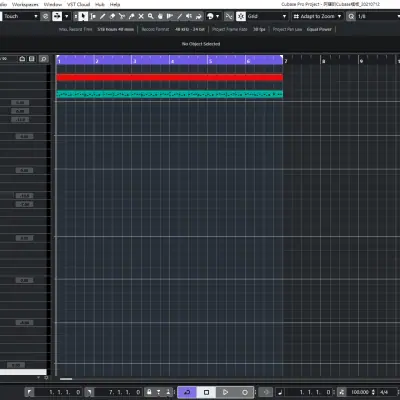Select the Glue tool

click(131, 16)
